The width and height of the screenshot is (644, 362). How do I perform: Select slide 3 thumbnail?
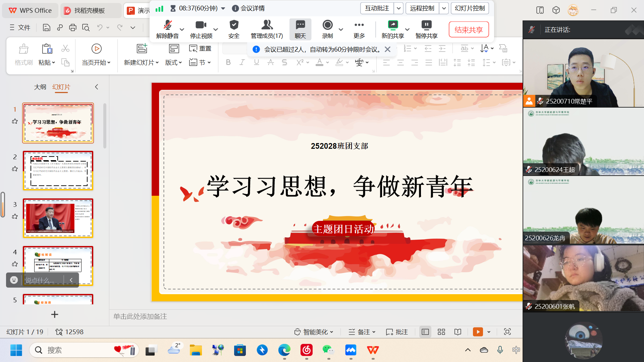58,218
